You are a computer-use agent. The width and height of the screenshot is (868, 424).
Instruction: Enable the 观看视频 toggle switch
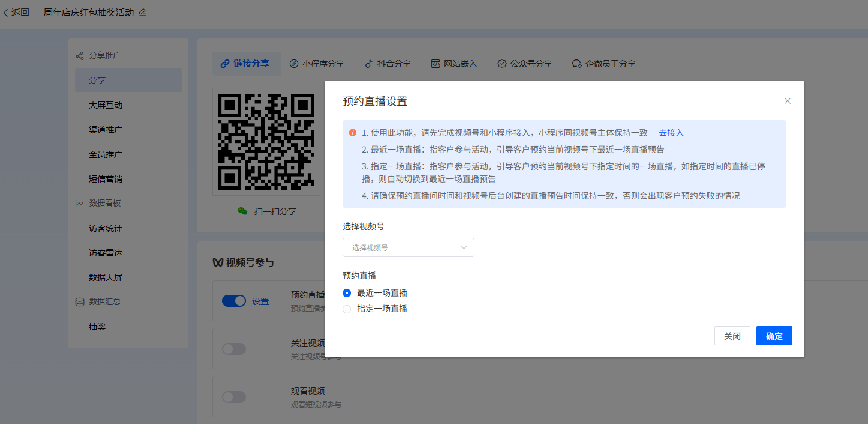[234, 397]
